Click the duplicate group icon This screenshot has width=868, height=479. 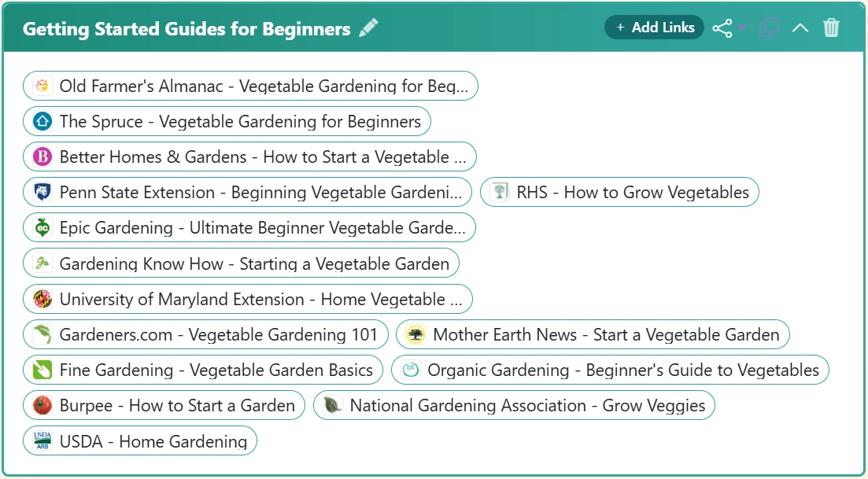[769, 28]
